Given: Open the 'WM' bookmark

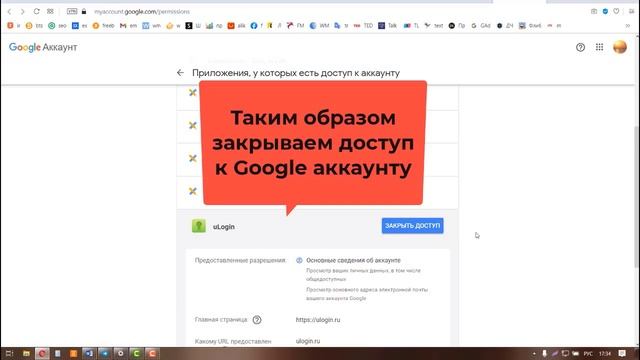Looking at the screenshot, I should (319, 25).
